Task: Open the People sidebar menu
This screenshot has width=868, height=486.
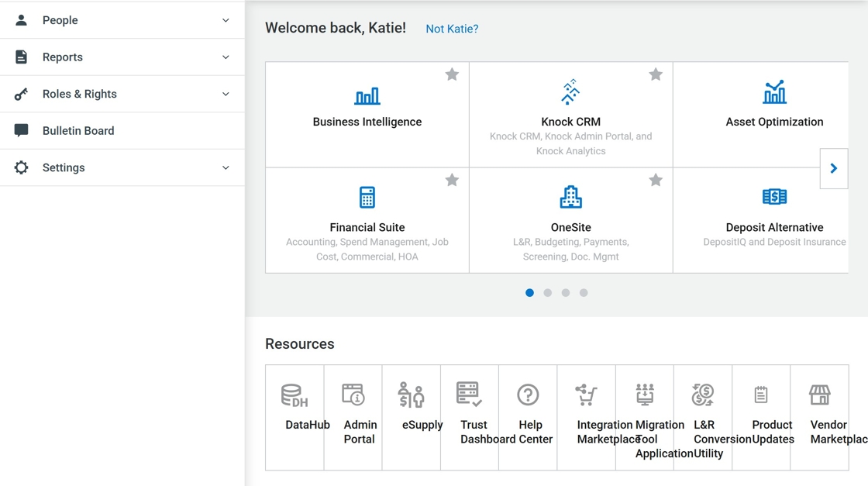Action: pyautogui.click(x=122, y=20)
